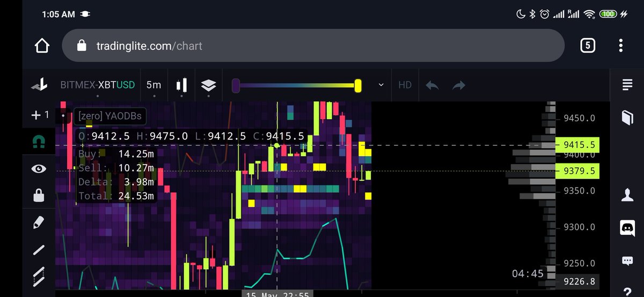644x297 pixels.
Task: Open the Discord community icon
Action: [x=627, y=228]
